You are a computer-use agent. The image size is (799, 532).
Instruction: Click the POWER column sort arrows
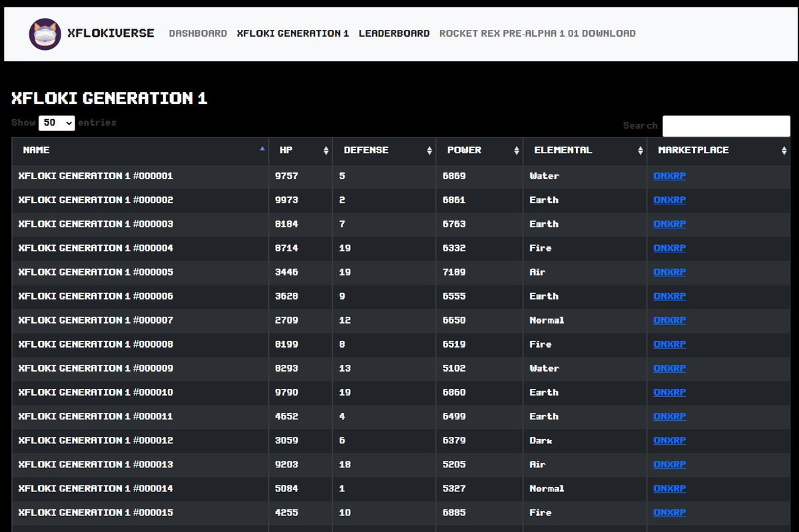[516, 150]
